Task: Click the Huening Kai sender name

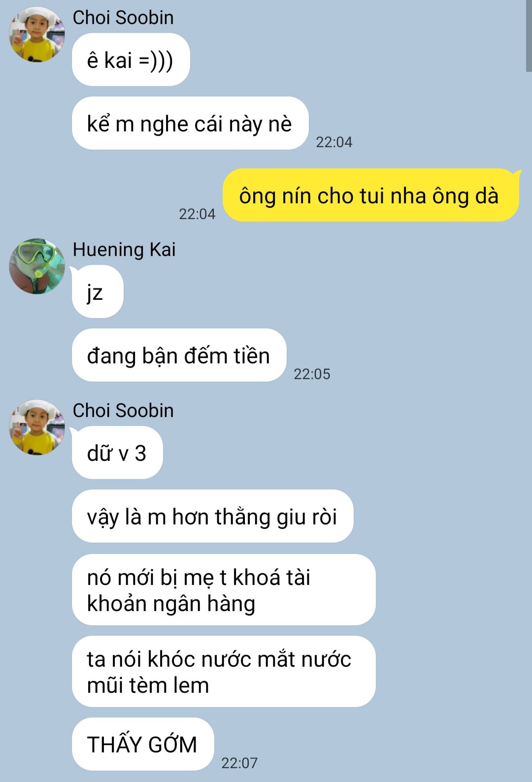Action: [x=124, y=250]
